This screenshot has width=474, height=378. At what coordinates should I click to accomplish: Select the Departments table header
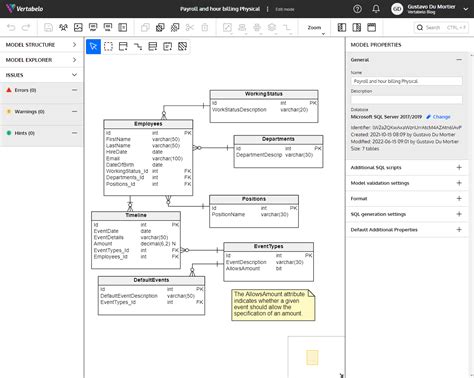pos(278,139)
